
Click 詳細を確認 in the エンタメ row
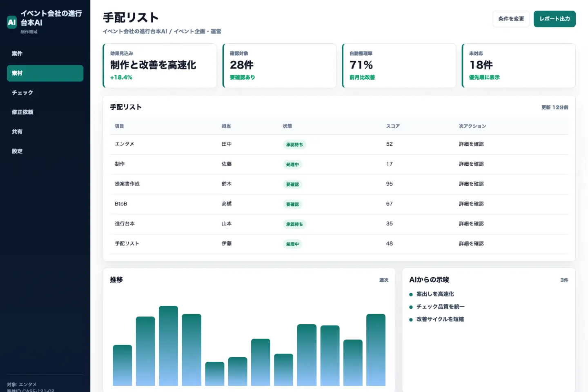[471, 144]
